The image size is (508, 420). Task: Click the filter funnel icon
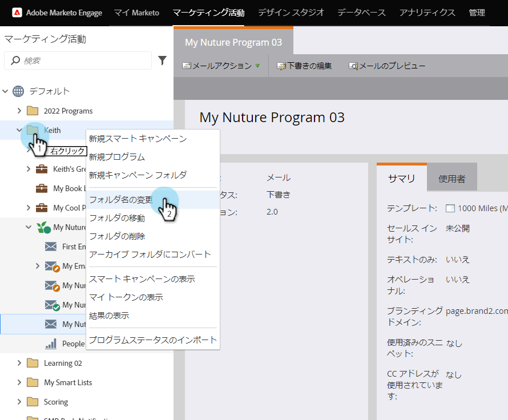(162, 60)
